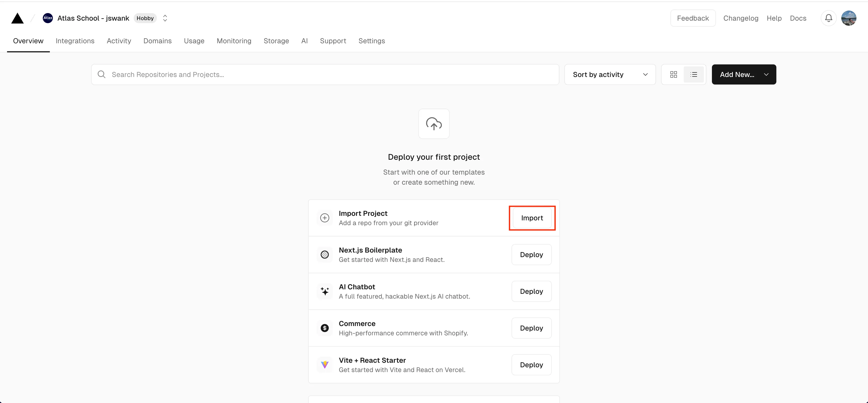This screenshot has height=403, width=868.
Task: Open the Settings tab
Action: (372, 41)
